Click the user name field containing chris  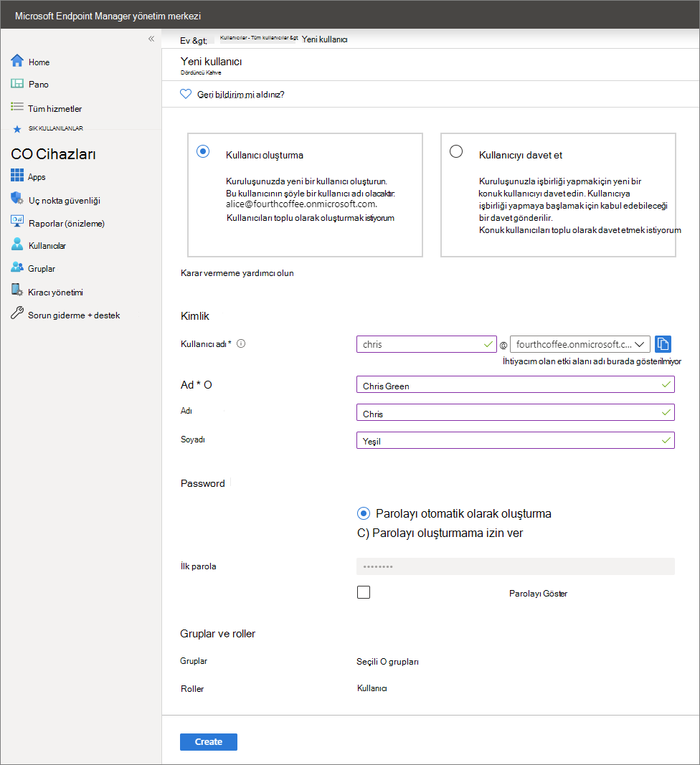click(x=427, y=344)
